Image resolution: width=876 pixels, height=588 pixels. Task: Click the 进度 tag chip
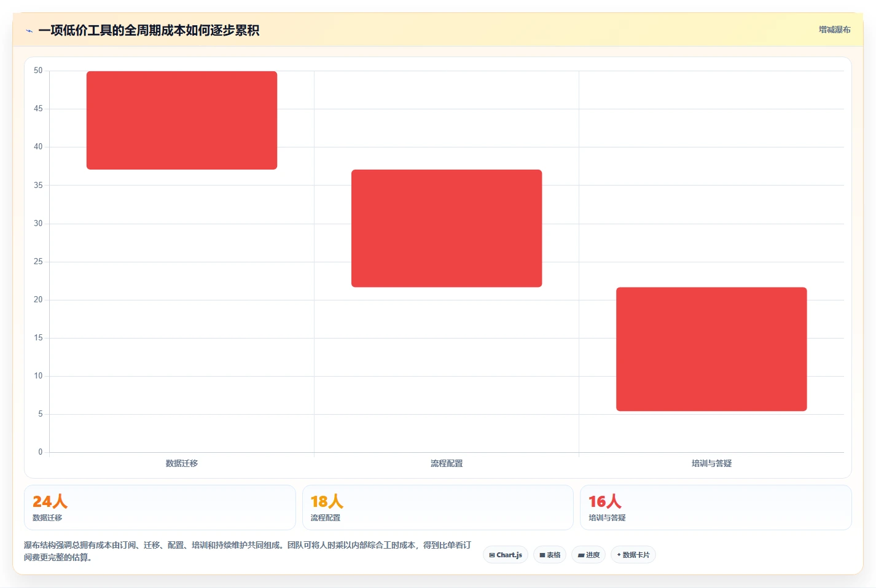pyautogui.click(x=589, y=555)
